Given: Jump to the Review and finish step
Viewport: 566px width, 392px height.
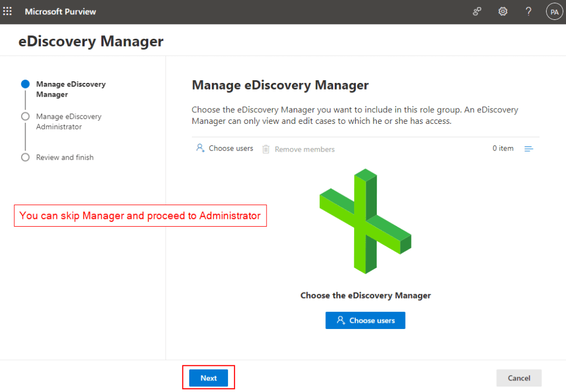Looking at the screenshot, I should point(65,158).
